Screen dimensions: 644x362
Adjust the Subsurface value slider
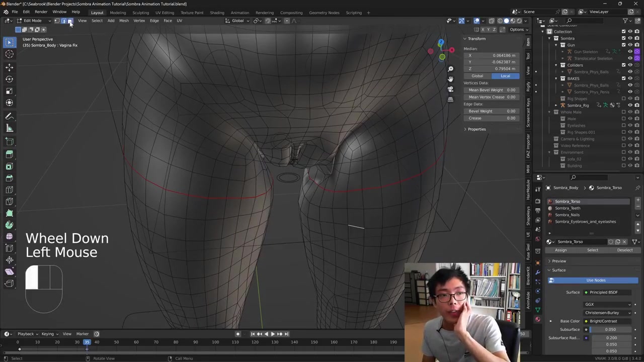point(610,329)
